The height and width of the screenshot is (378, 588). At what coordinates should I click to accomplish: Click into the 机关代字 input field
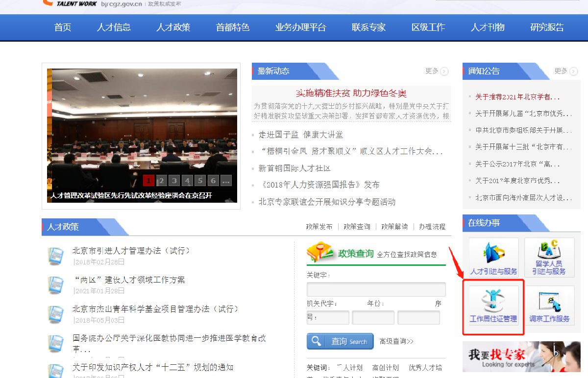328,317
